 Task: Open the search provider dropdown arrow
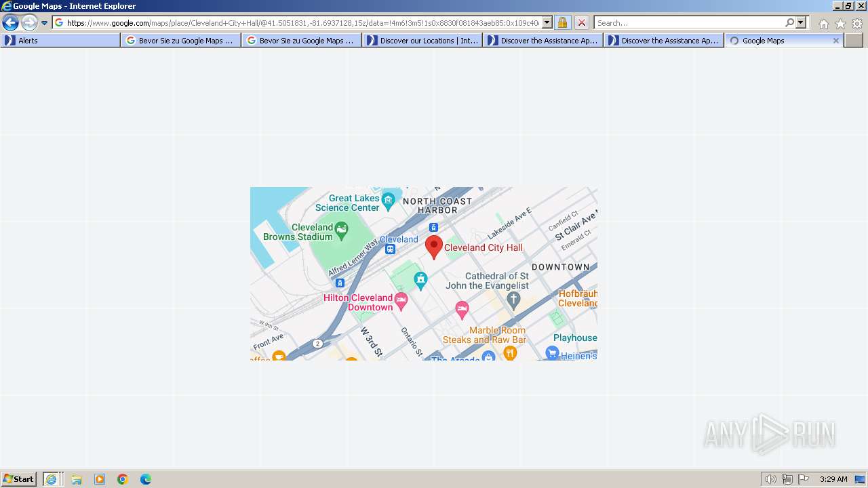coord(801,23)
